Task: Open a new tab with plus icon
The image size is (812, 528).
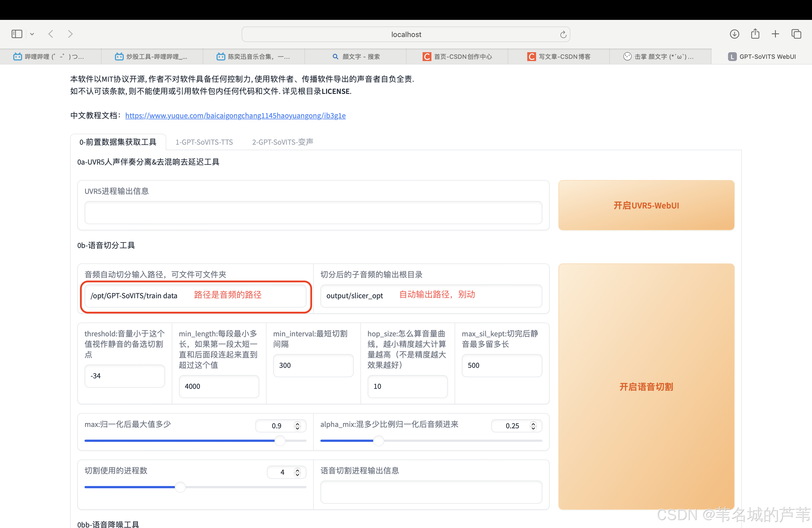Action: point(775,34)
